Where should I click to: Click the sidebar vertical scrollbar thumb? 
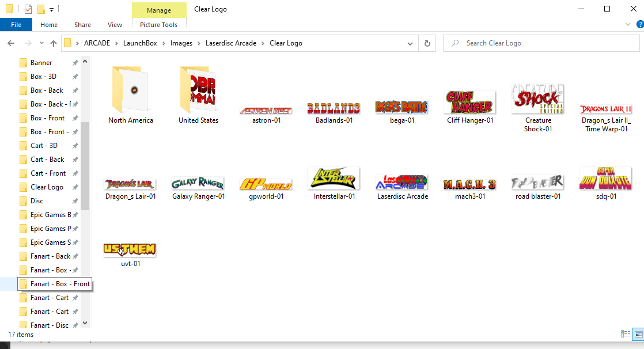point(85,166)
